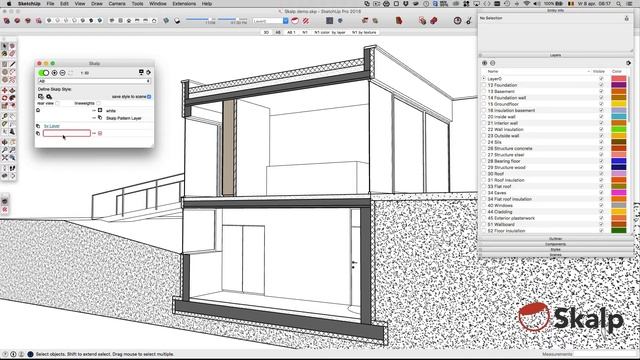Click the add section plus icon in Skalp
The height and width of the screenshot is (360, 640).
54,73
